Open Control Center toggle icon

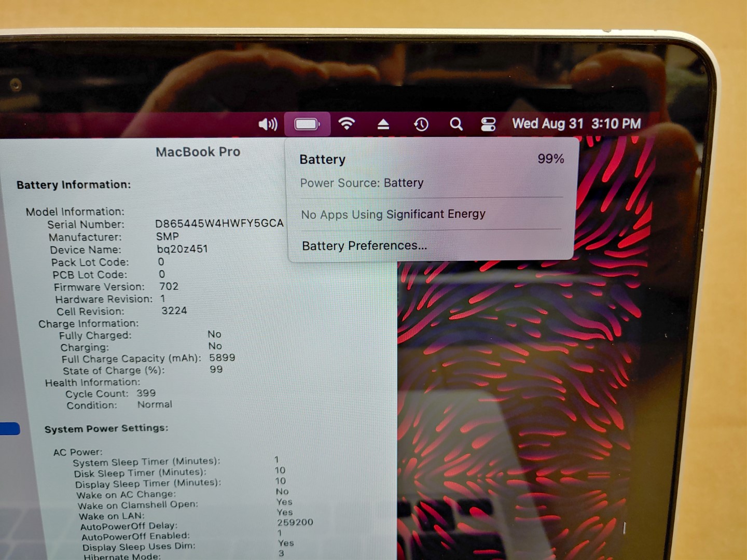click(x=488, y=124)
